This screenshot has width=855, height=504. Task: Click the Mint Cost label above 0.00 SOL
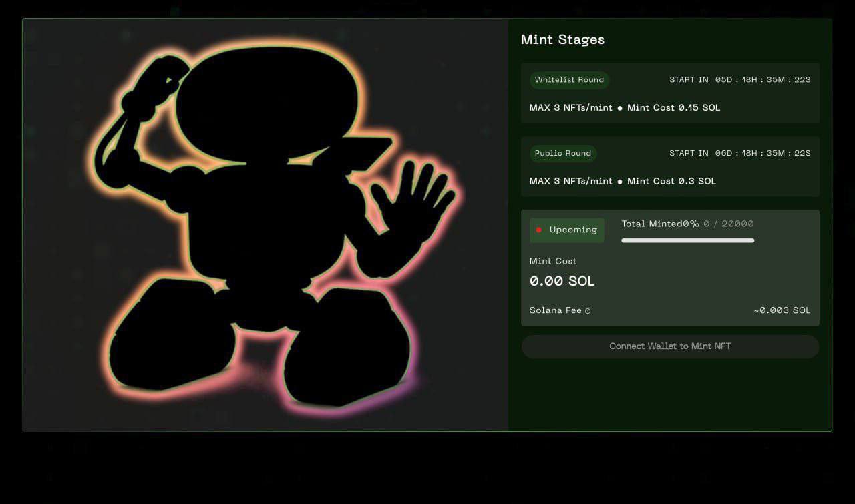coord(553,262)
